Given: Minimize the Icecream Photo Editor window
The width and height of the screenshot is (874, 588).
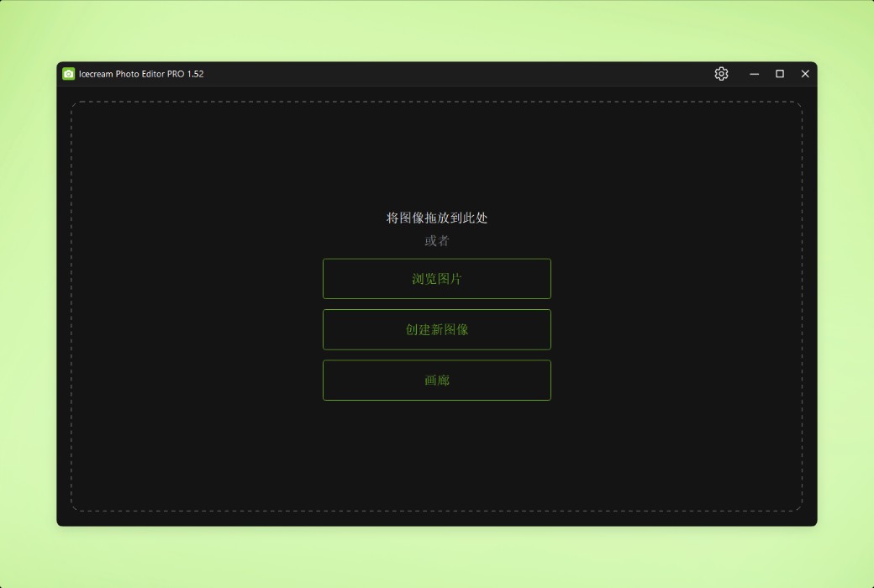Looking at the screenshot, I should pyautogui.click(x=754, y=74).
